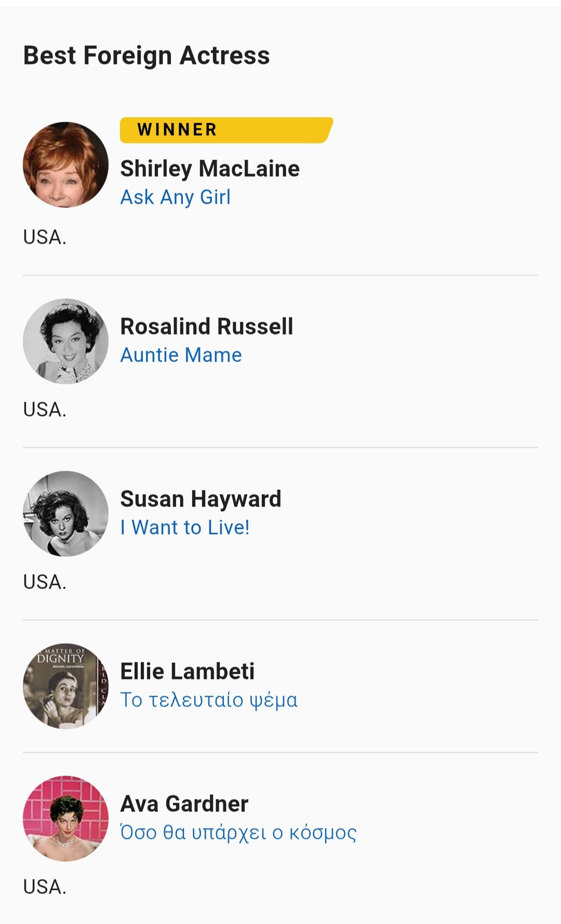Select the Rosalind Russell name
Image resolution: width=561 pixels, height=924 pixels.
207,327
